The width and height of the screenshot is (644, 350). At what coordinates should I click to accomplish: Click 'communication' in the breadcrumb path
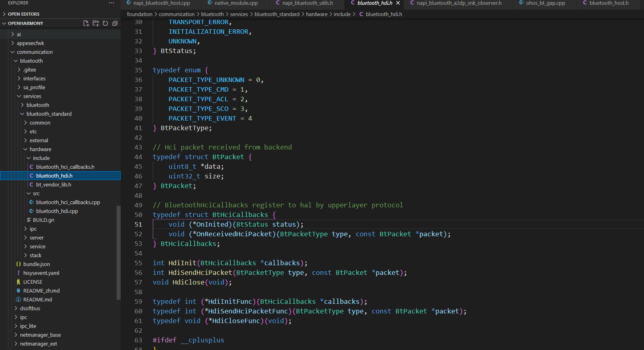click(x=176, y=14)
